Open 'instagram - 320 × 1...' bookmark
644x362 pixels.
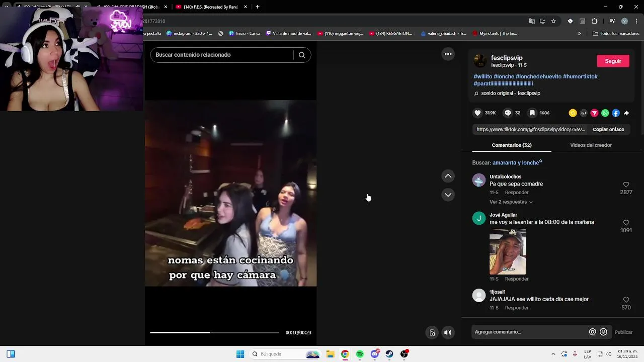click(x=189, y=34)
